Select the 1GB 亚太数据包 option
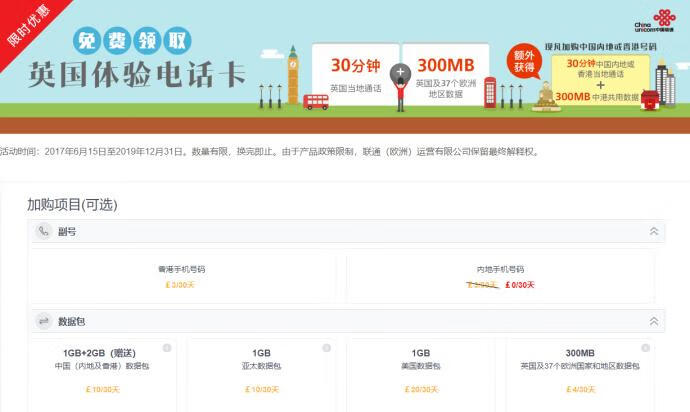 (261, 370)
